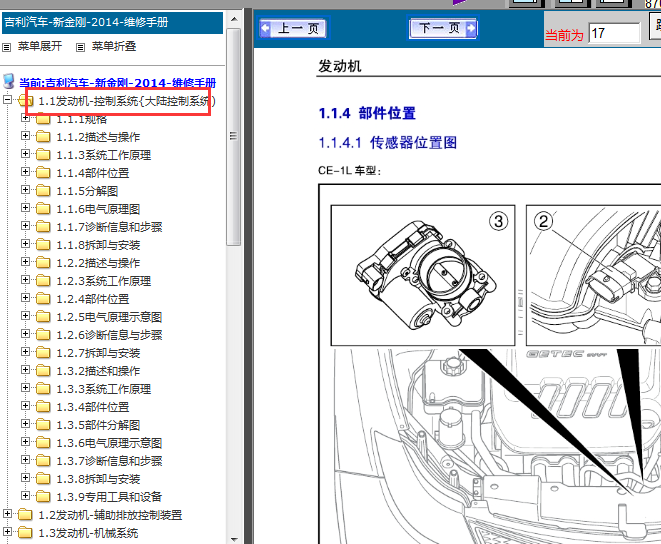Click folder icon of 1.3发动机-机械系统
Viewport: 661px width, 544px height.
25,533
